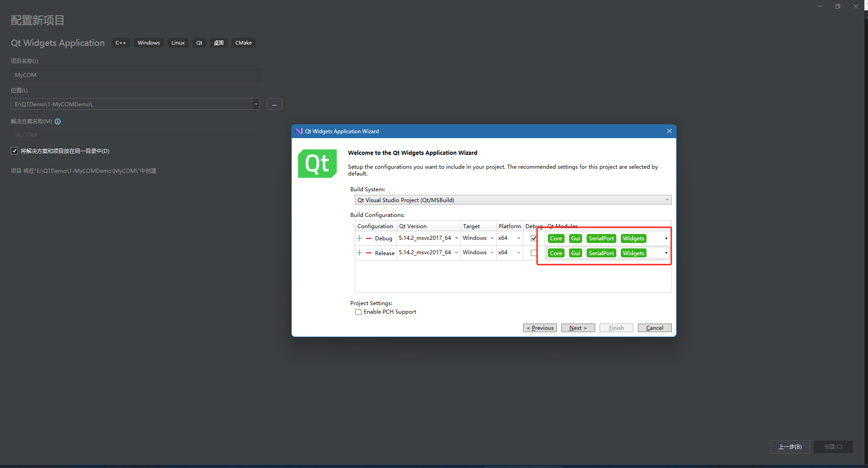Click the info icon next to solution name
868x468 pixels.
point(58,121)
